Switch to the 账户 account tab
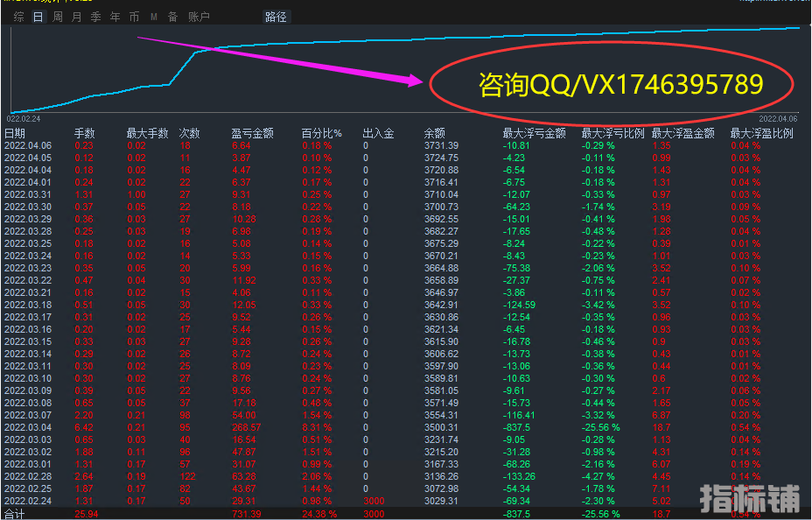 (199, 17)
